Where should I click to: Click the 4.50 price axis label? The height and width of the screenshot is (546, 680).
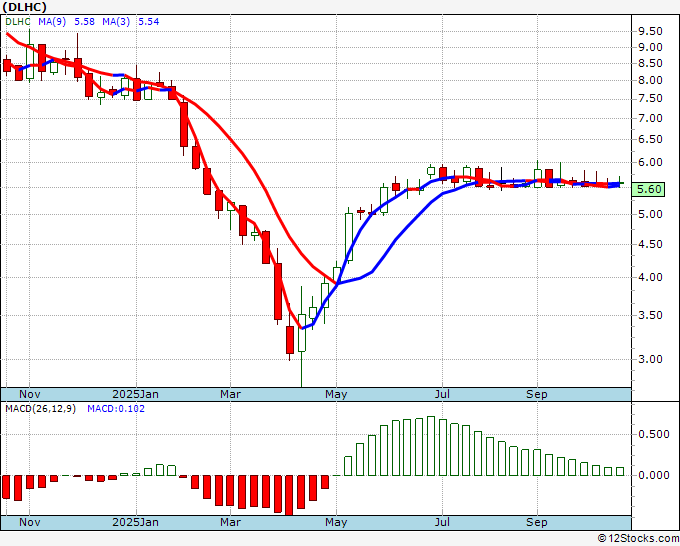[x=650, y=244]
